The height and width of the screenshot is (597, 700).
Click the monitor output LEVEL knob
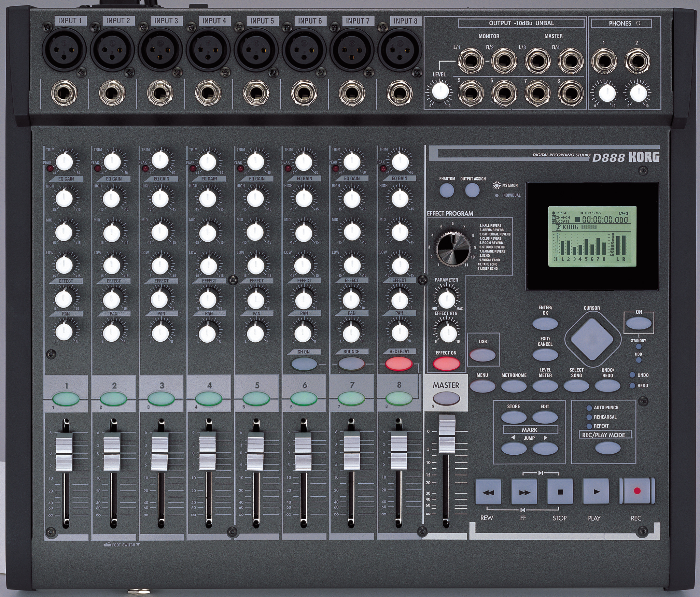point(440,91)
